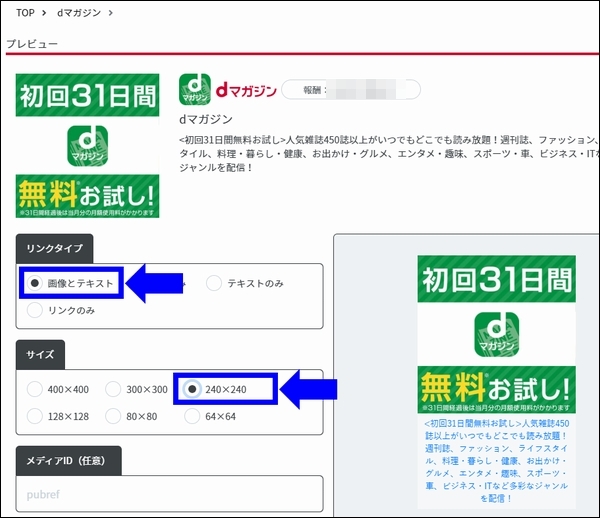Viewport: 600px width, 518px height.
Task: Select the 400×400 size option
Action: click(34, 389)
